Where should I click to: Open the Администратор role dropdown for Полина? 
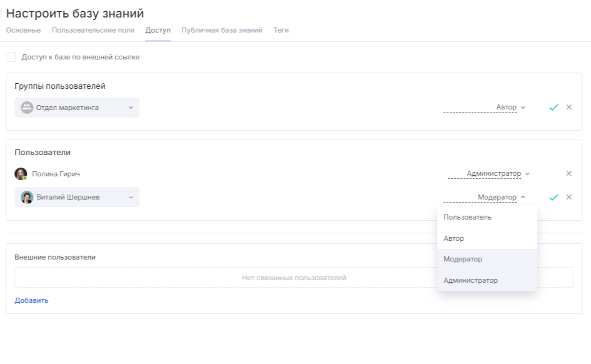498,174
